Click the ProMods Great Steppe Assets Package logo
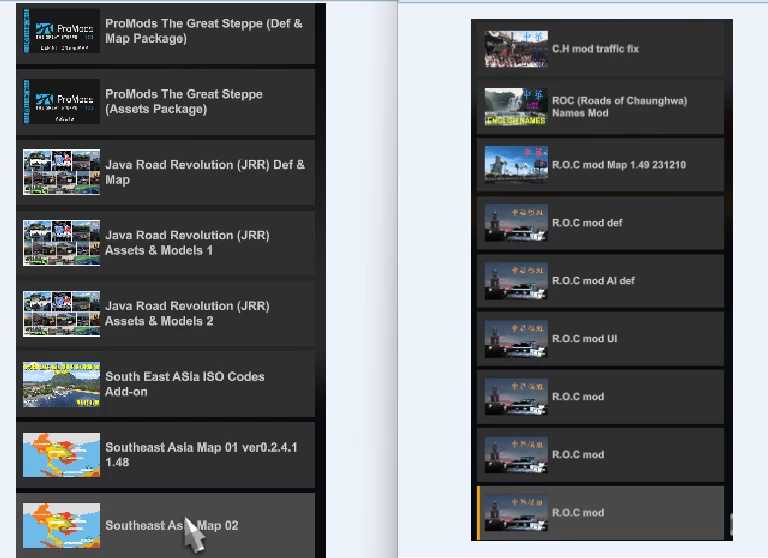Viewport: 768px width, 558px height. (x=61, y=102)
